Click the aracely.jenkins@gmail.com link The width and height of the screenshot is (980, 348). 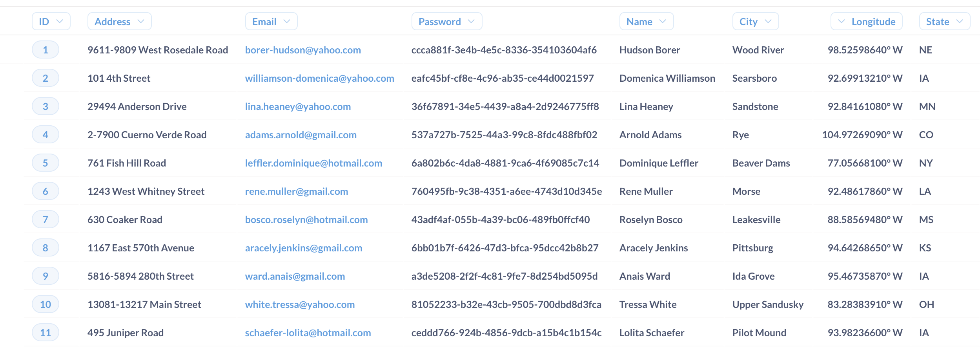tap(303, 248)
